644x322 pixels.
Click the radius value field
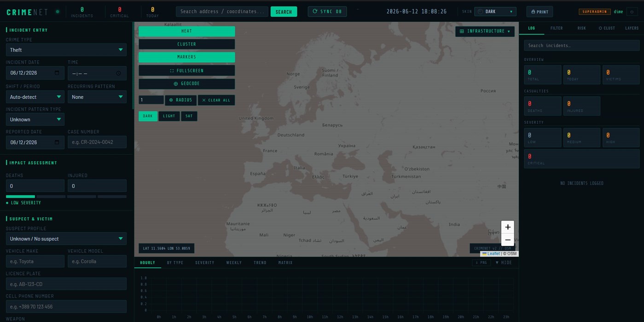tap(151, 100)
